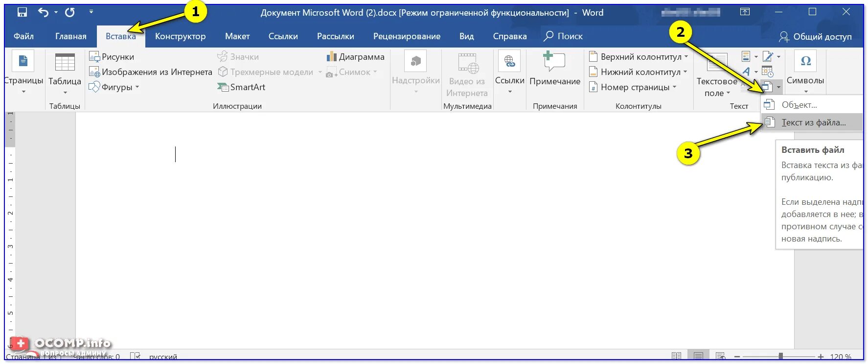The width and height of the screenshot is (868, 364).
Task: Open the Фигуры shapes dropdown
Action: tap(114, 87)
